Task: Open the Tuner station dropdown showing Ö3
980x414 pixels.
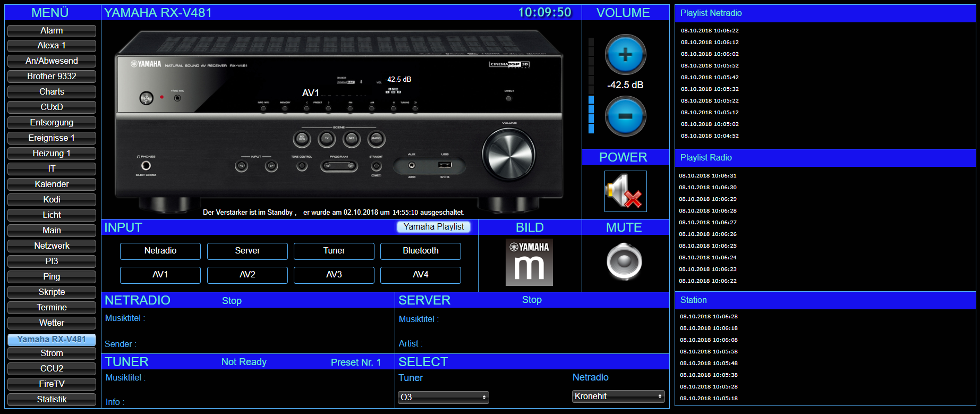Action: pos(443,397)
